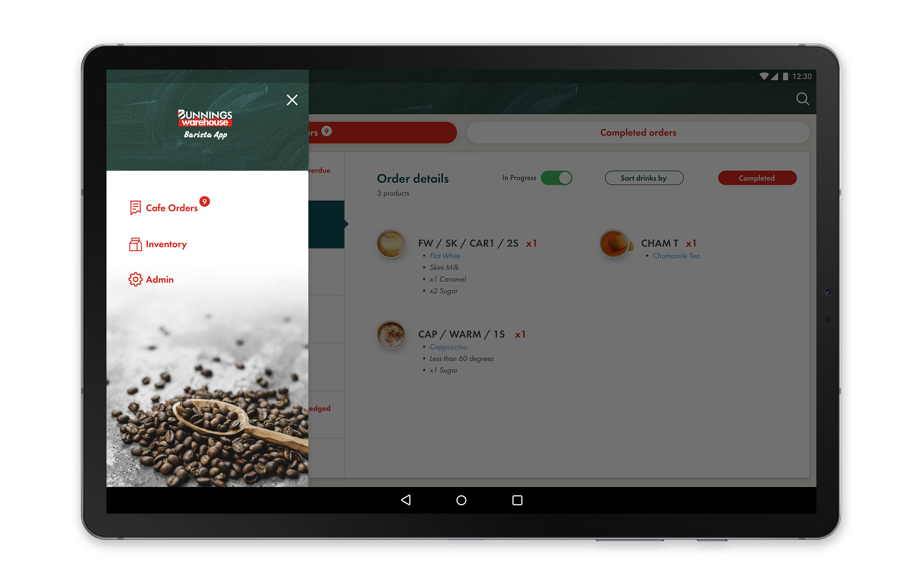Toggle the In Progress switch on

(x=556, y=178)
